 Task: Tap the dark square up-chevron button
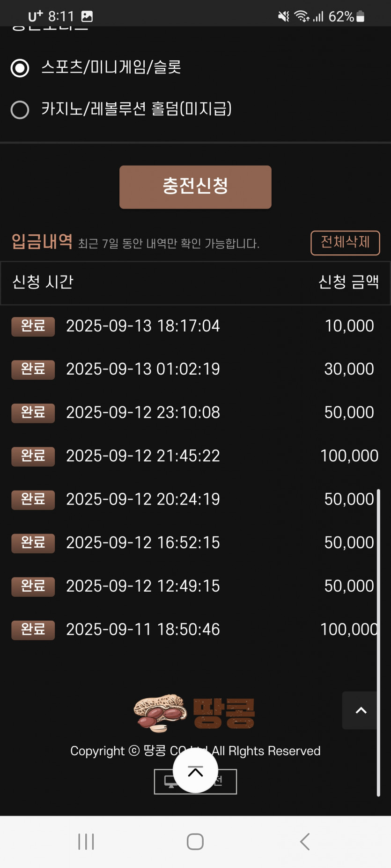pos(361,710)
